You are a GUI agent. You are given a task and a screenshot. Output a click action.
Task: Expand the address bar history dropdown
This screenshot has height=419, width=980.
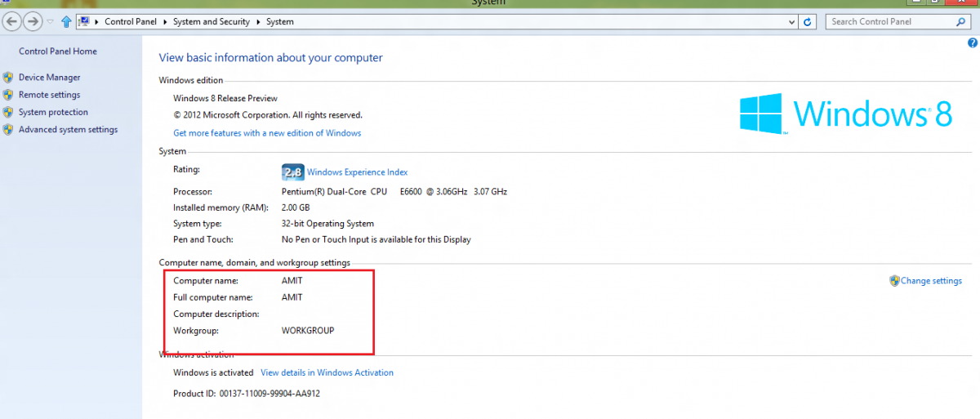791,22
